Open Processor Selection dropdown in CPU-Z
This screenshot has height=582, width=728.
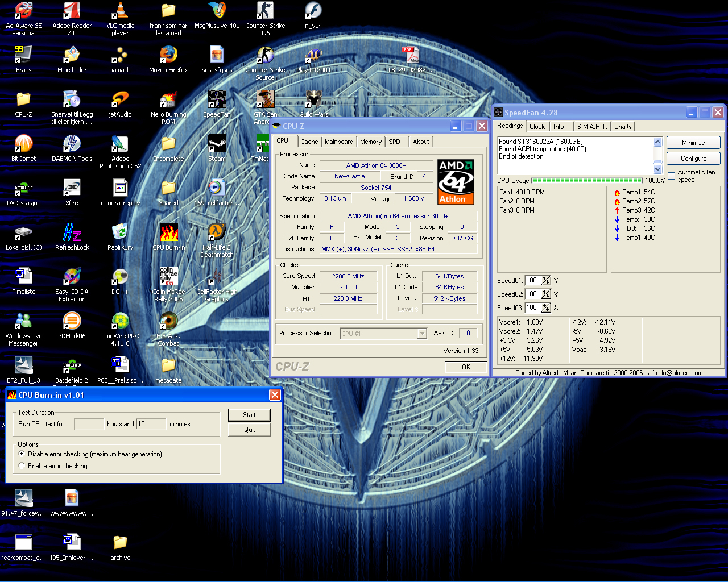[x=422, y=334]
